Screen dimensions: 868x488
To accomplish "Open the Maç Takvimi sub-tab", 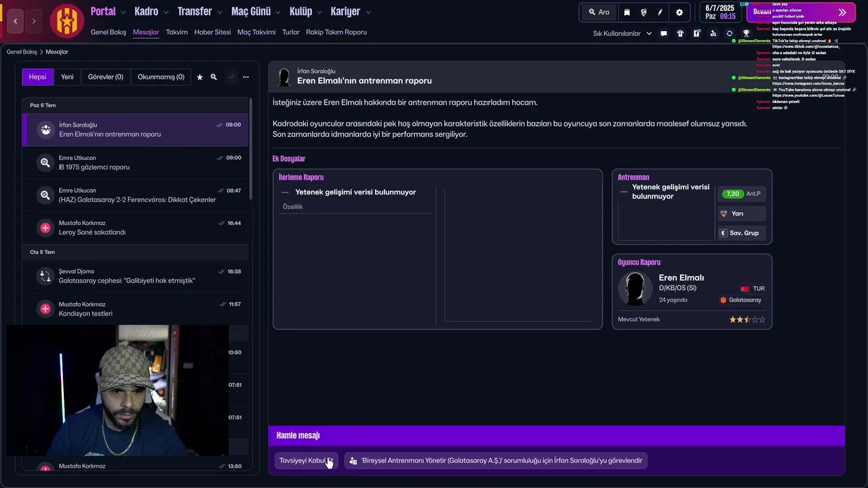I will coord(256,32).
